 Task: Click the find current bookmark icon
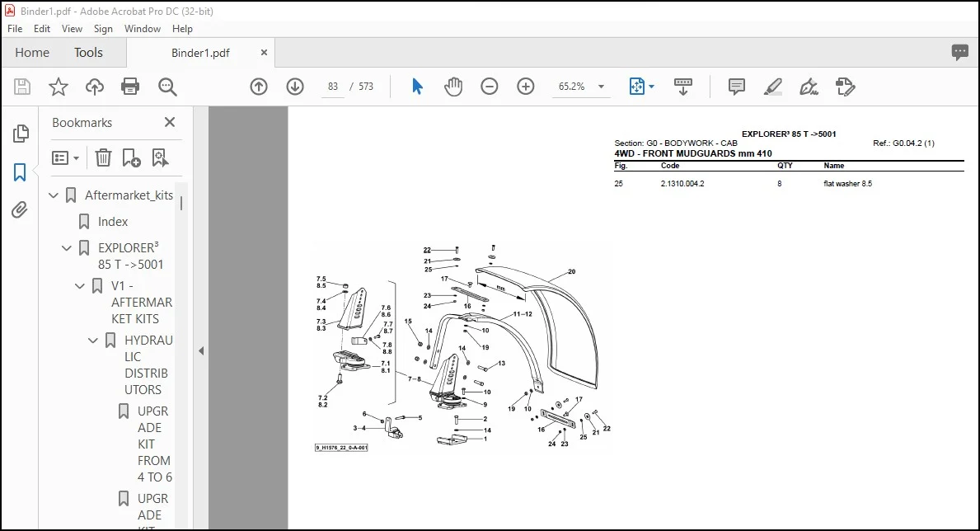pos(160,157)
